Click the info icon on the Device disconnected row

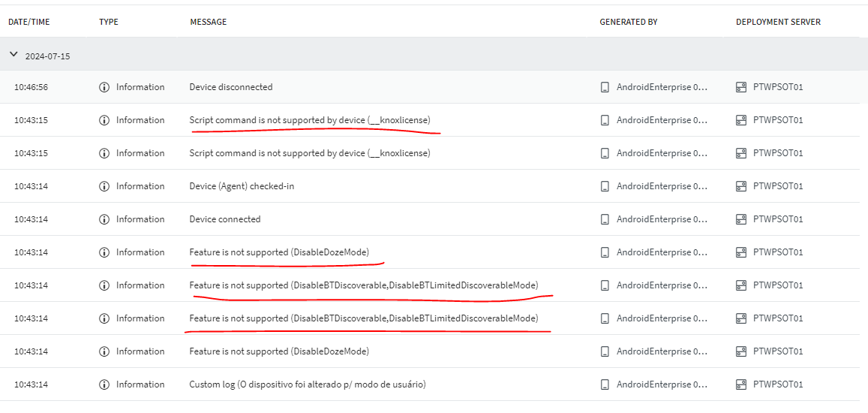point(104,87)
